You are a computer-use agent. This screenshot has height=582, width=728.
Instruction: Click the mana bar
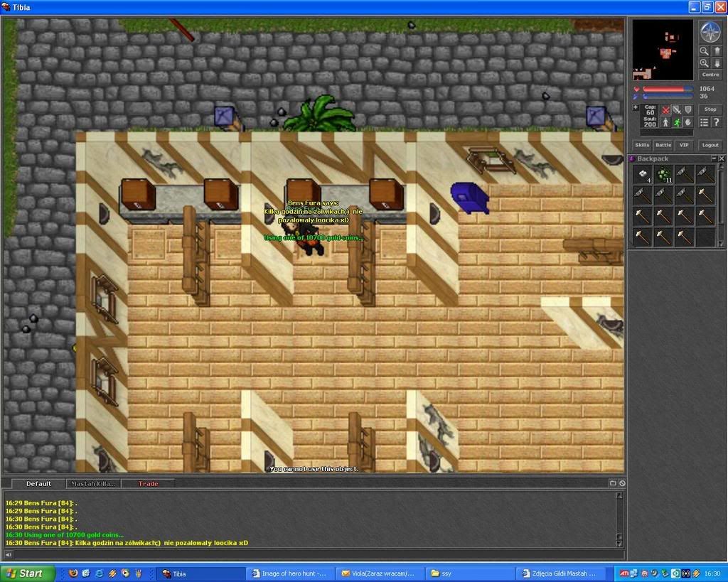668,97
